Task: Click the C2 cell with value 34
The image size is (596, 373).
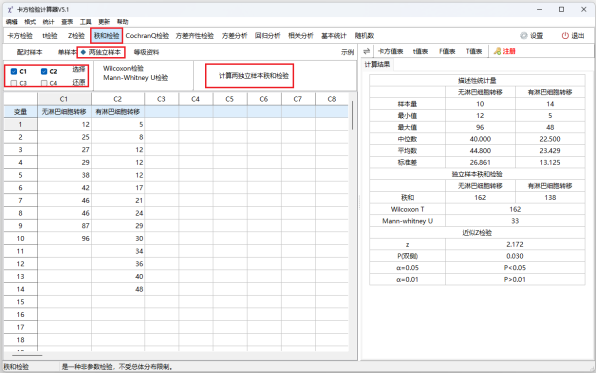Action: pyautogui.click(x=118, y=251)
